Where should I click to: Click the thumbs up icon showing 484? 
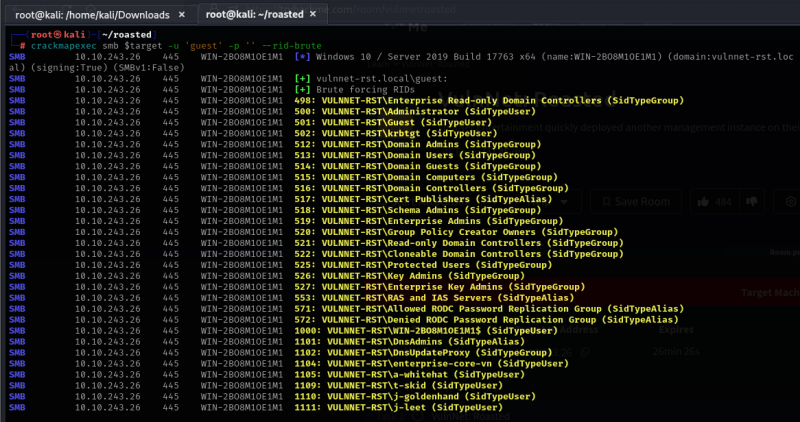pos(714,202)
